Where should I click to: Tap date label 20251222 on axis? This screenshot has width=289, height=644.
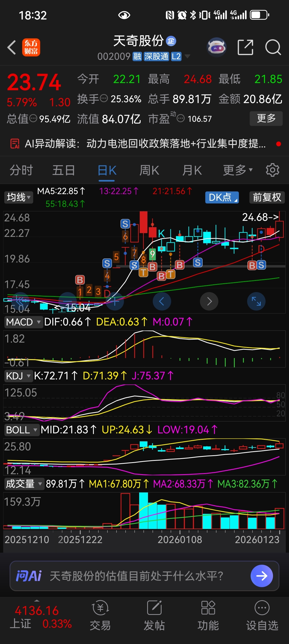tap(80, 540)
